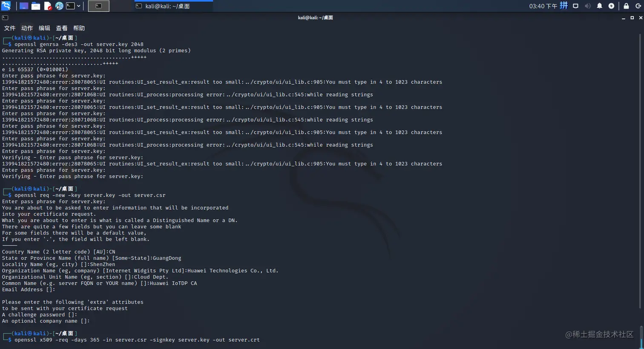Open the power manager lightning icon
The width and height of the screenshot is (644, 349).
[611, 6]
